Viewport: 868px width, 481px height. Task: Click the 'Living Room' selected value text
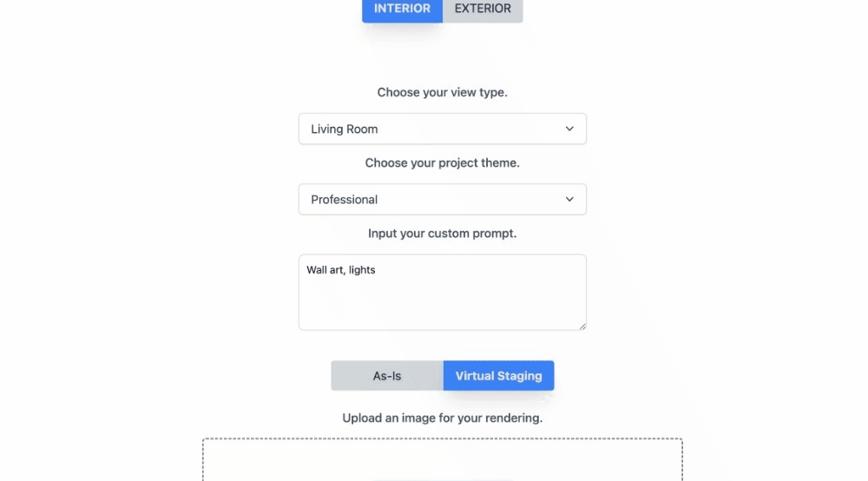tap(345, 129)
